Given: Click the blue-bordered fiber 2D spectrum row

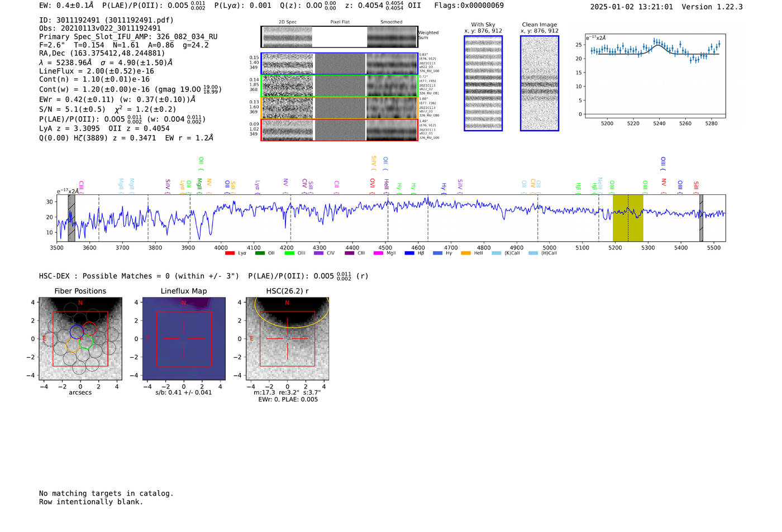Looking at the screenshot, I should (x=288, y=64).
